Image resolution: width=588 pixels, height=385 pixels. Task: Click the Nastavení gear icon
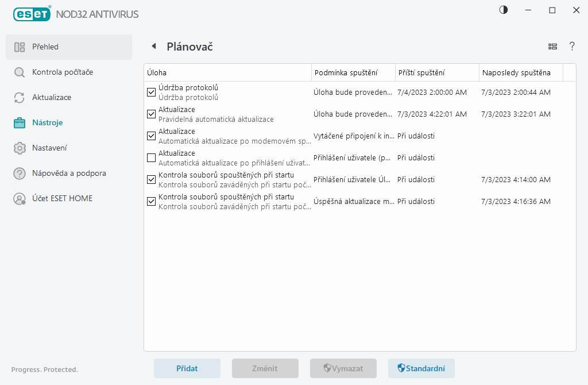[20, 148]
